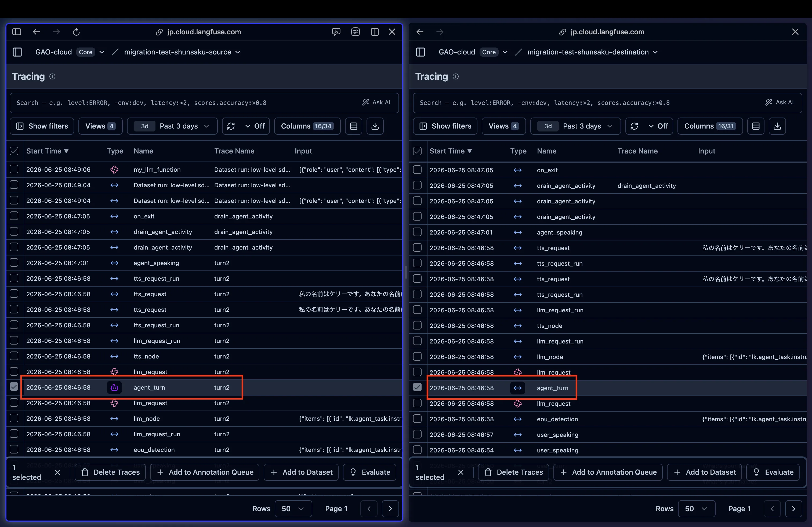Go back in the right browser window

[420, 32]
